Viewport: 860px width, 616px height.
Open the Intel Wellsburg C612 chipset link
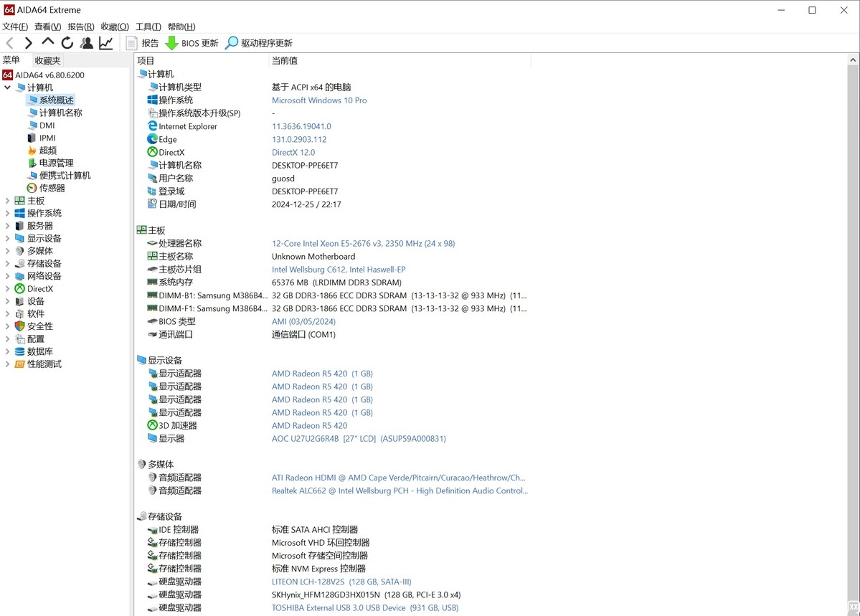(339, 270)
